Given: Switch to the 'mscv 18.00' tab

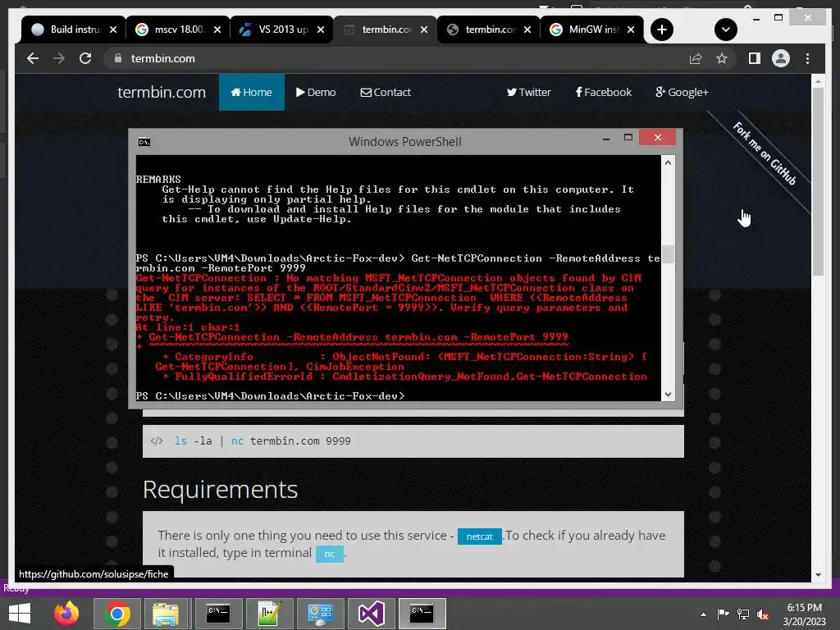Looking at the screenshot, I should tap(171, 30).
